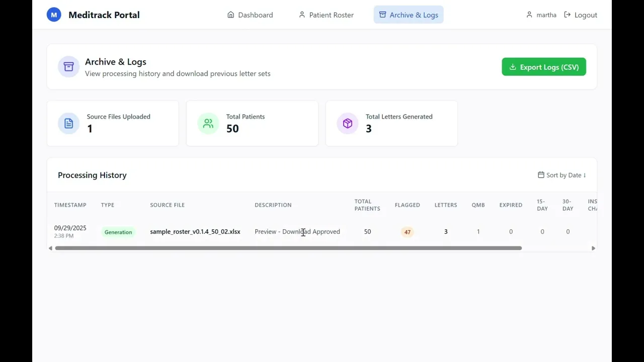Click the left arrow of the table scrollbar
Viewport: 644px width, 362px height.
click(x=50, y=248)
